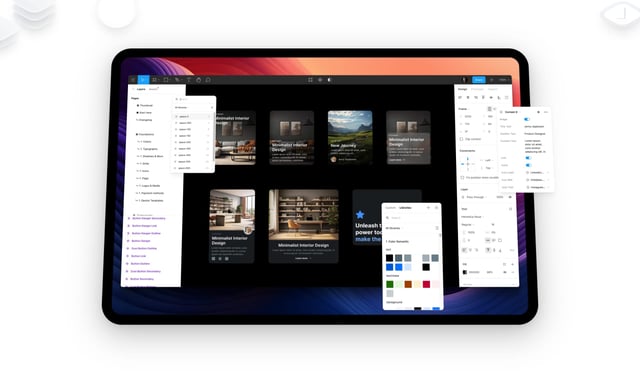This screenshot has height=371, width=640.
Task: Switch to the Prototype tab
Action: [x=477, y=89]
